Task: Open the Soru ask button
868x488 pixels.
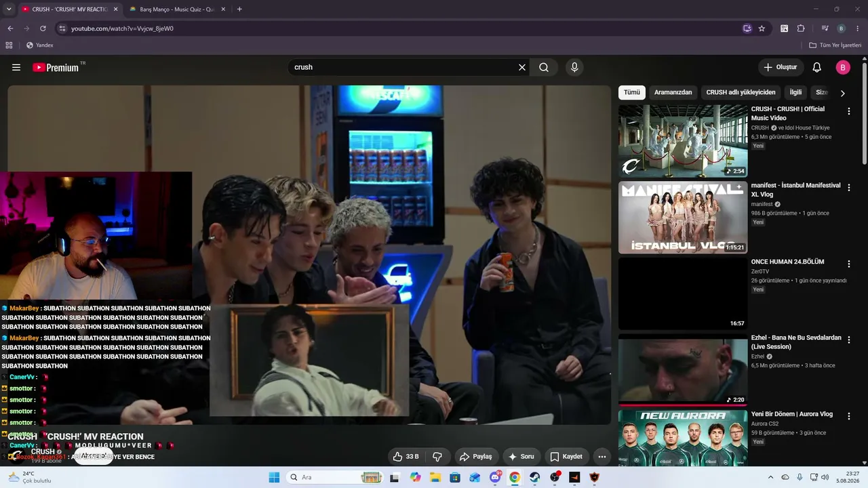Action: 521,457
